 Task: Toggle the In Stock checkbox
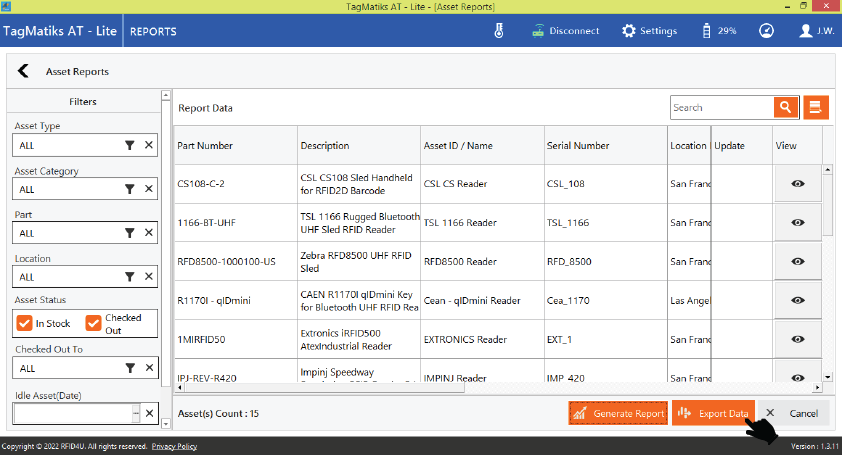[25, 323]
